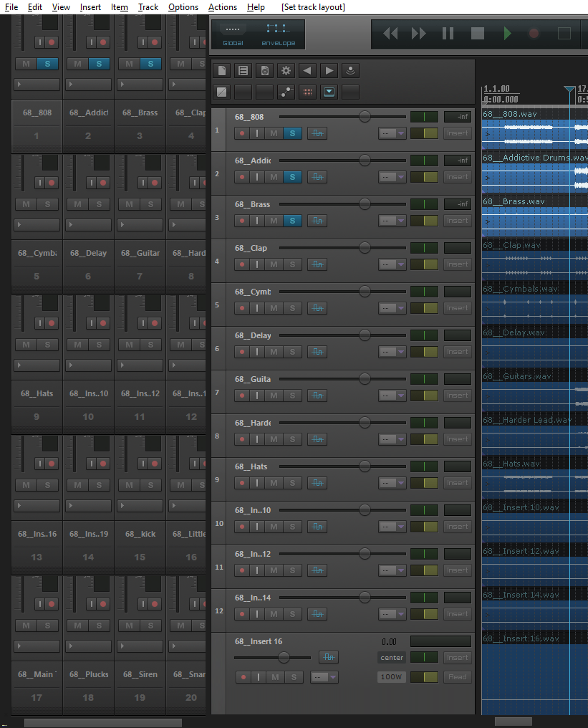The width and height of the screenshot is (588, 728).
Task: Arm record on 68__Hats track
Action: 241,483
